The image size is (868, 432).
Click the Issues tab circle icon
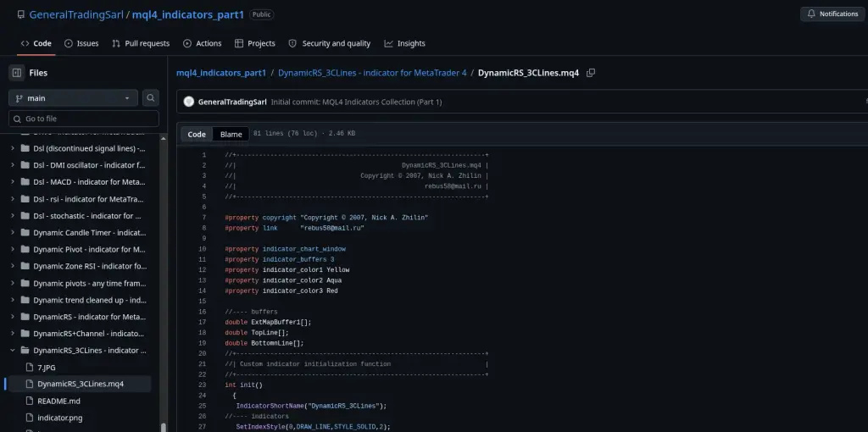tap(69, 43)
